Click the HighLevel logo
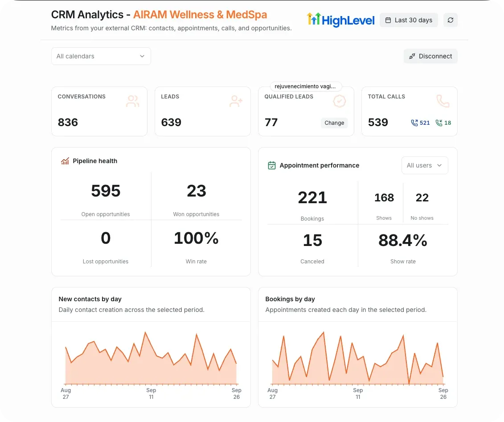504x422 pixels. (340, 20)
